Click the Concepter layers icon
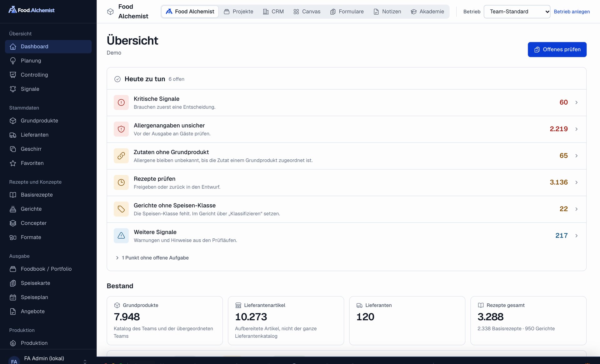The width and height of the screenshot is (600, 364). 13,223
